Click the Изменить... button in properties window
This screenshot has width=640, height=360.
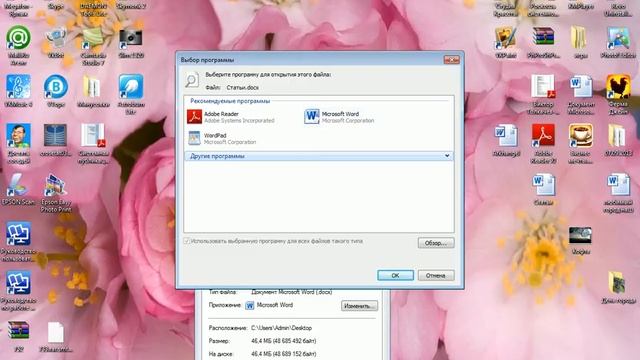click(x=359, y=306)
